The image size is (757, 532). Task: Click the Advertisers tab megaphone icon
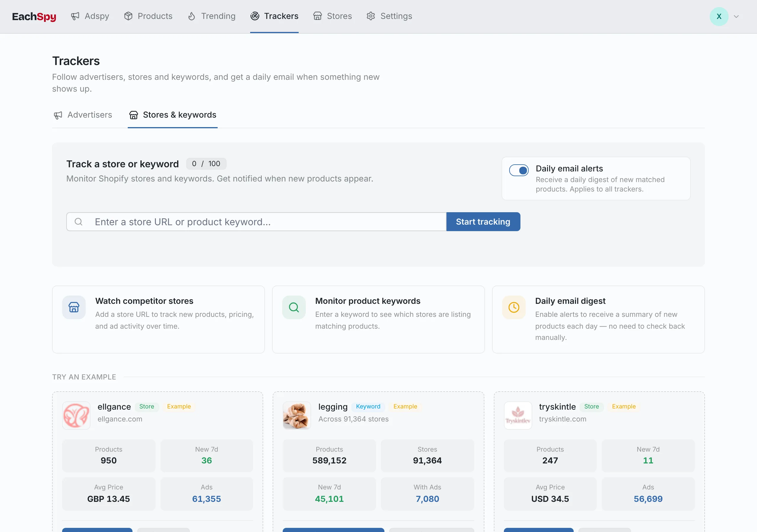pos(58,115)
